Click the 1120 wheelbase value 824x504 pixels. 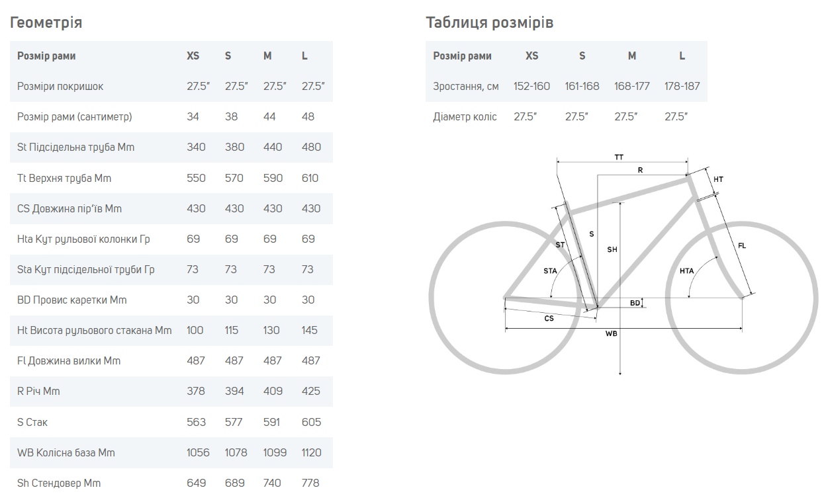311,452
